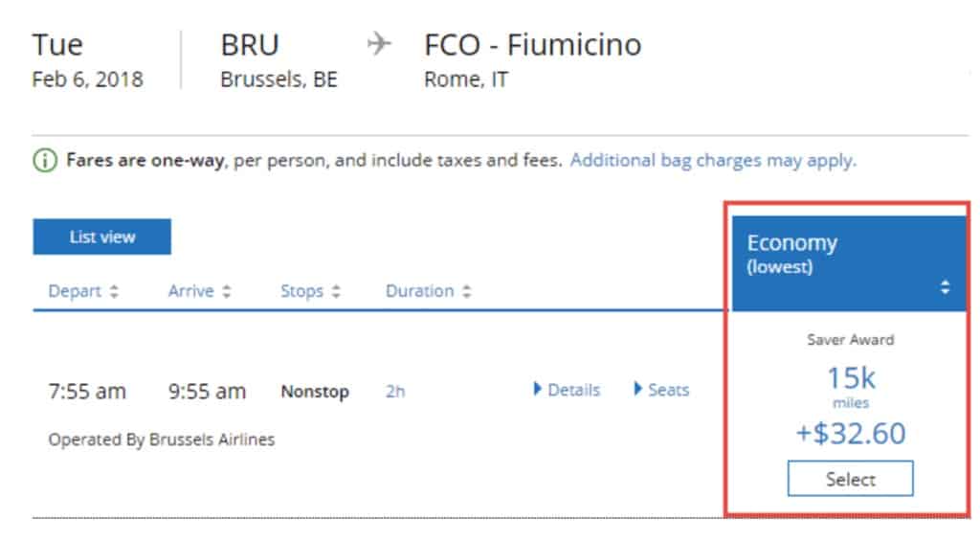Click the white sort arrows in Economy header

(x=945, y=287)
